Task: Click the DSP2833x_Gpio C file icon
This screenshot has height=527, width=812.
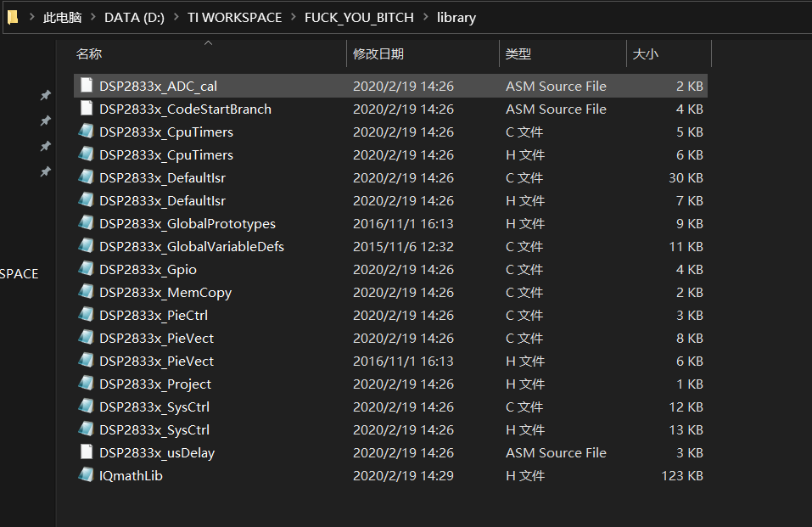Action: 86,269
